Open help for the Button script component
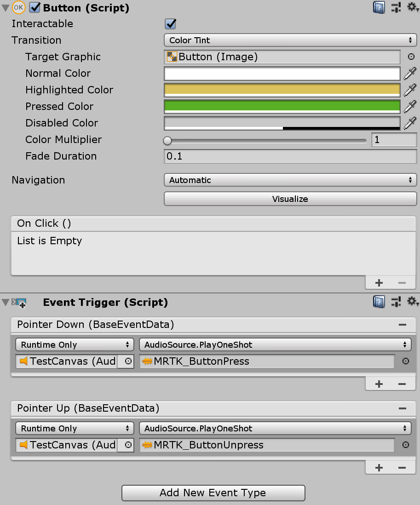420x505 pixels. (x=379, y=7)
